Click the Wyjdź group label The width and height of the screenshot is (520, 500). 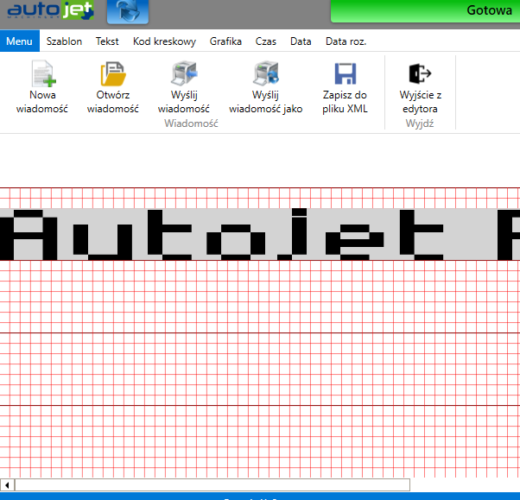click(x=420, y=124)
